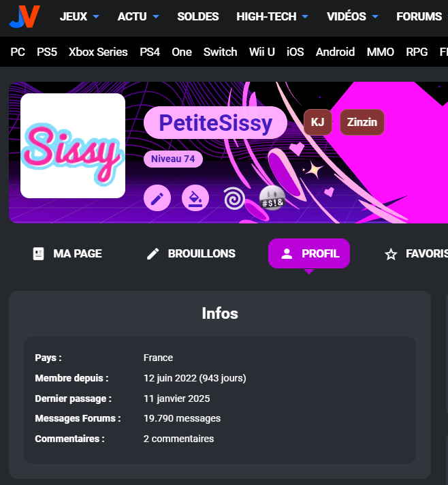Open the FAVORIS star tab

[416, 253]
